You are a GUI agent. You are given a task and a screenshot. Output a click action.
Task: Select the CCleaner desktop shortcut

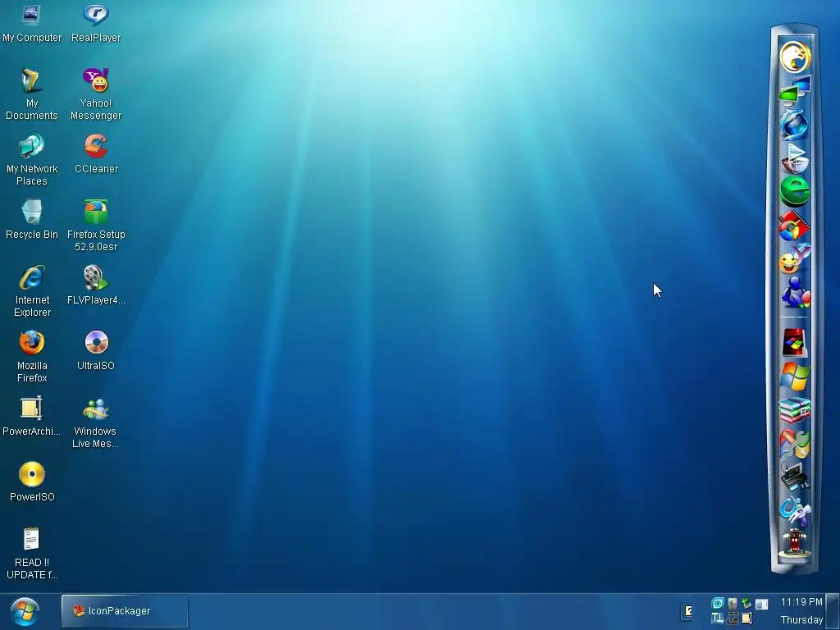tap(96, 154)
